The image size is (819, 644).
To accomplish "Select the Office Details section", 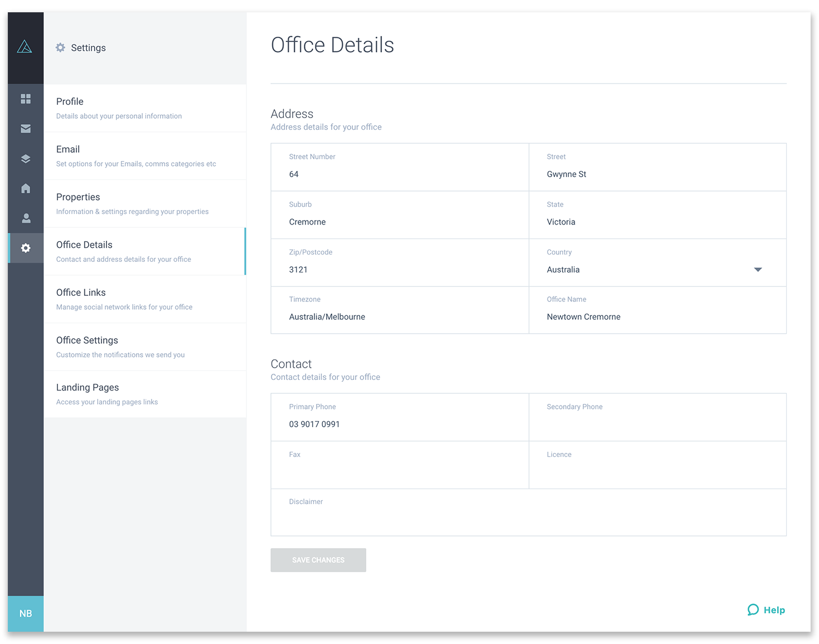I will point(145,251).
